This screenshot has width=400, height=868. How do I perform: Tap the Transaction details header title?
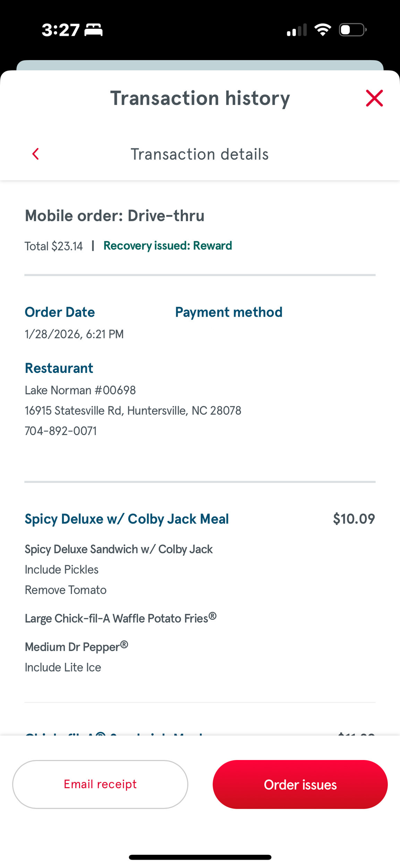[x=199, y=154]
